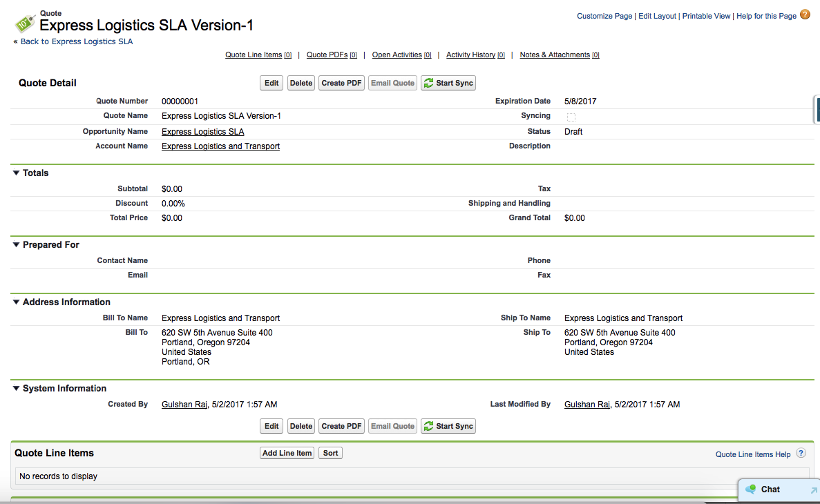Click Edit Layout in the top-right links
The image size is (820, 504).
(x=656, y=15)
